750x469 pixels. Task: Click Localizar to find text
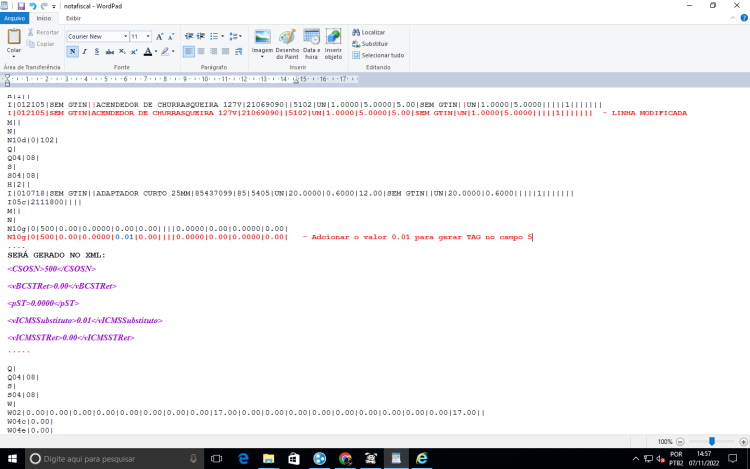[368, 32]
